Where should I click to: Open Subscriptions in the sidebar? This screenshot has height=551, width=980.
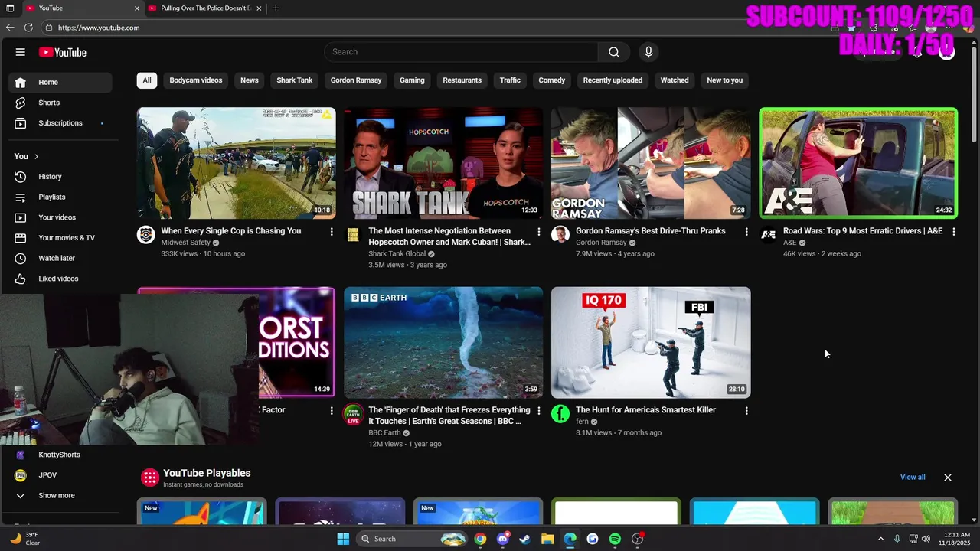[60, 123]
